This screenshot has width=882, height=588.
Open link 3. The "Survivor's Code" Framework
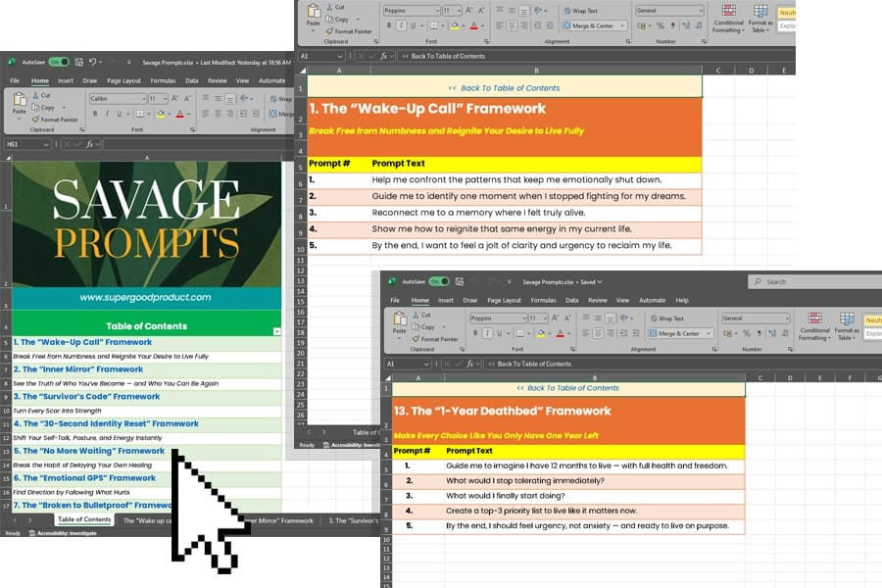(86, 396)
